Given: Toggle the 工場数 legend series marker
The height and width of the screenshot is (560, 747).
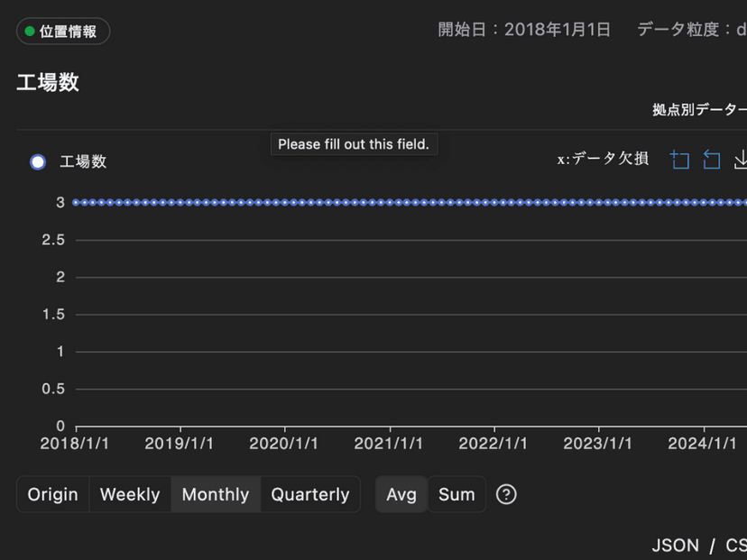Looking at the screenshot, I should point(38,162).
